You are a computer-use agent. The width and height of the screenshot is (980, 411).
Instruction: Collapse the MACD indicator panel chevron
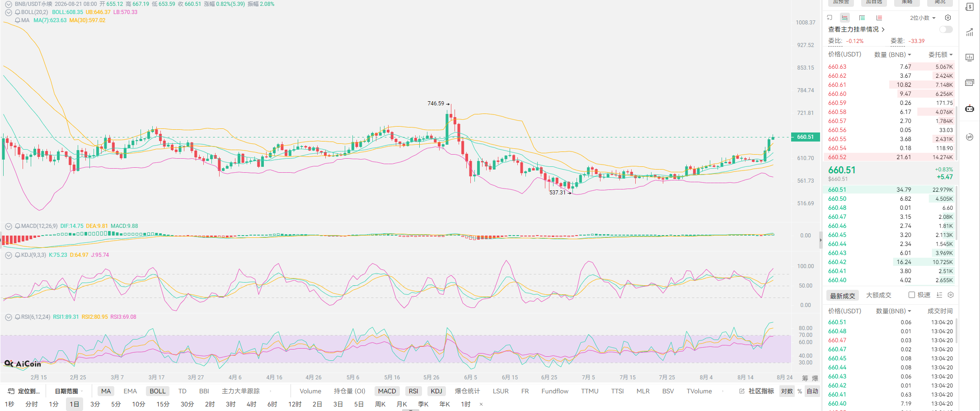click(9, 226)
